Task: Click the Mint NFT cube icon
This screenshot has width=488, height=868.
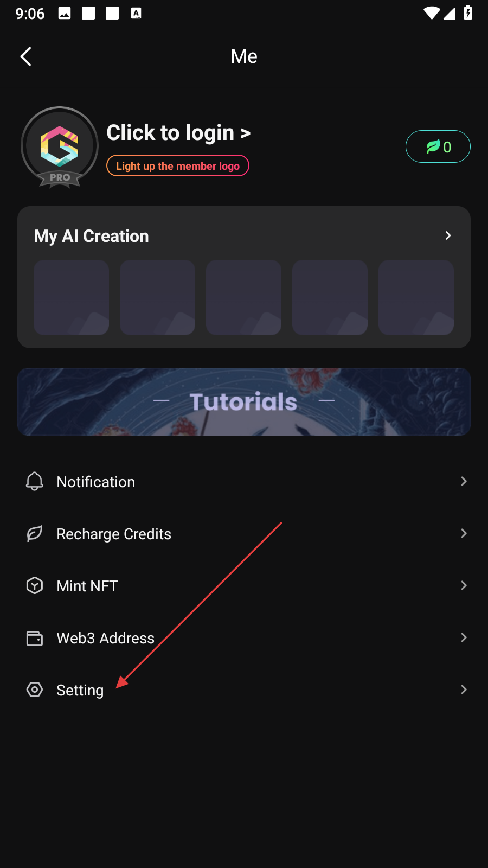Action: (35, 586)
